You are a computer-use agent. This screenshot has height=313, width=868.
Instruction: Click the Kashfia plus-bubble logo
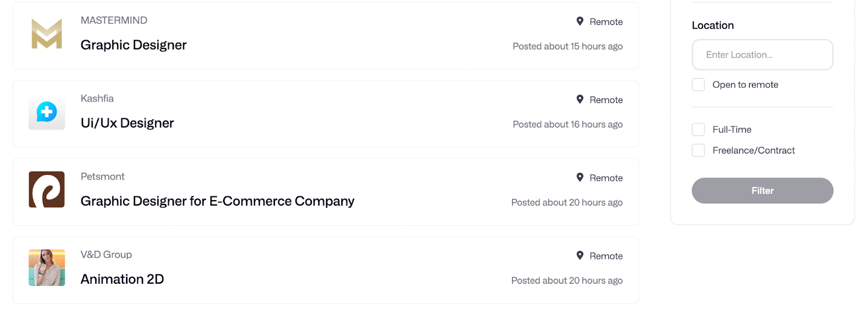coord(47,112)
